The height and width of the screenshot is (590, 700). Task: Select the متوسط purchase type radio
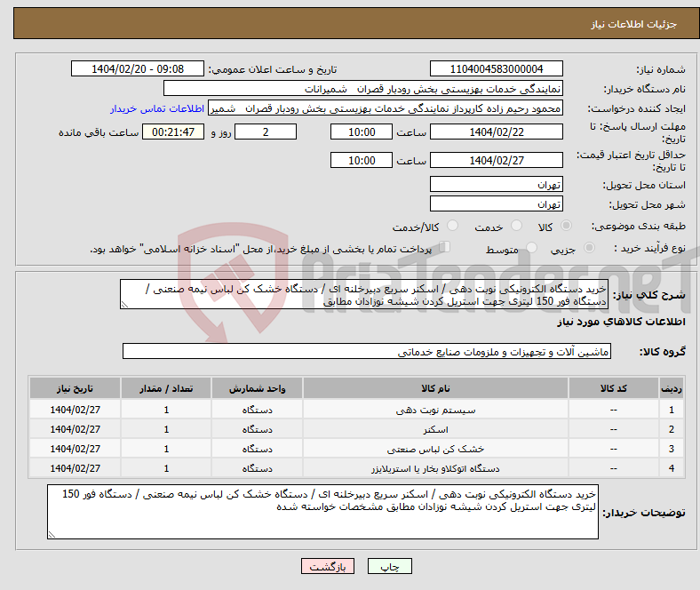pyautogui.click(x=532, y=247)
